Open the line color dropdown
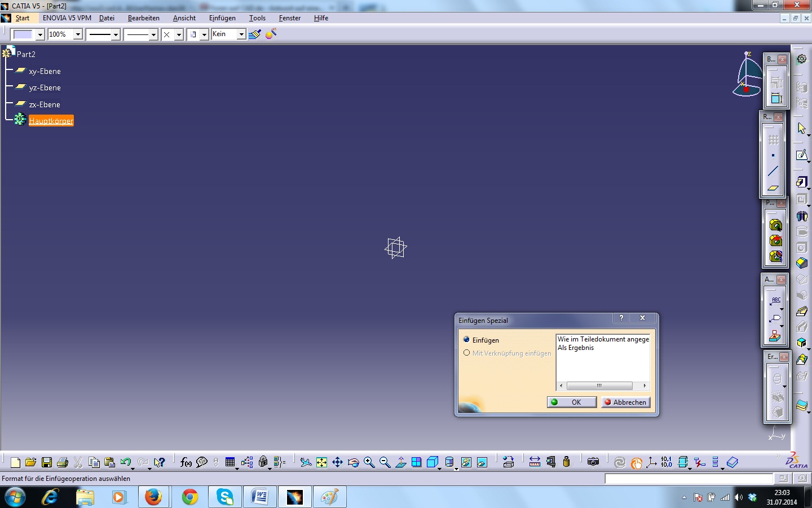The height and width of the screenshot is (508, 812). 40,34
